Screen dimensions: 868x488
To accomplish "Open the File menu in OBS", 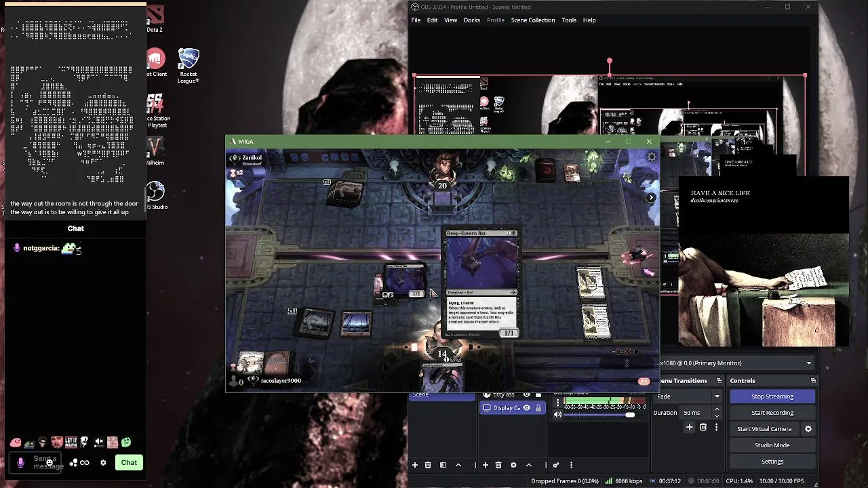I will pyautogui.click(x=416, y=20).
